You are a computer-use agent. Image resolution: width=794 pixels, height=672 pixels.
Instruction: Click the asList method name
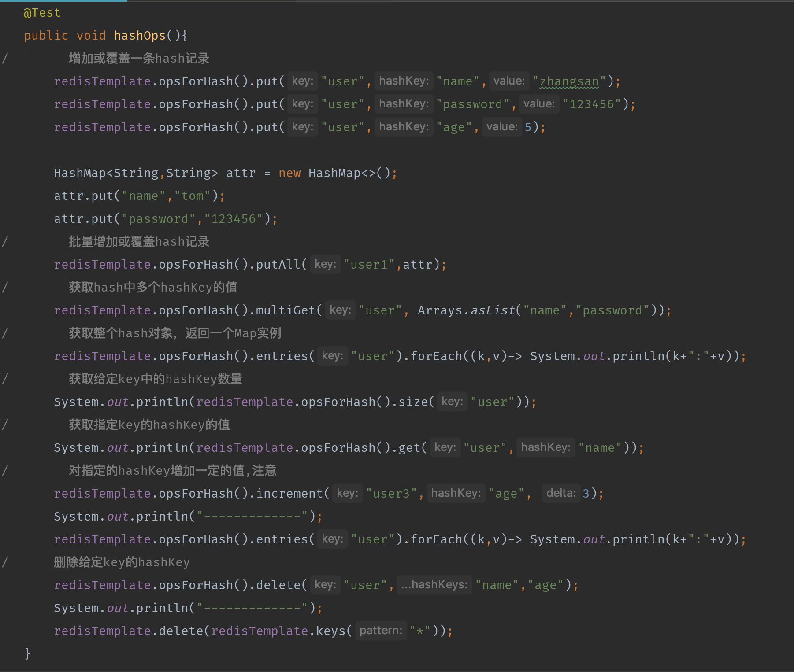(x=493, y=310)
